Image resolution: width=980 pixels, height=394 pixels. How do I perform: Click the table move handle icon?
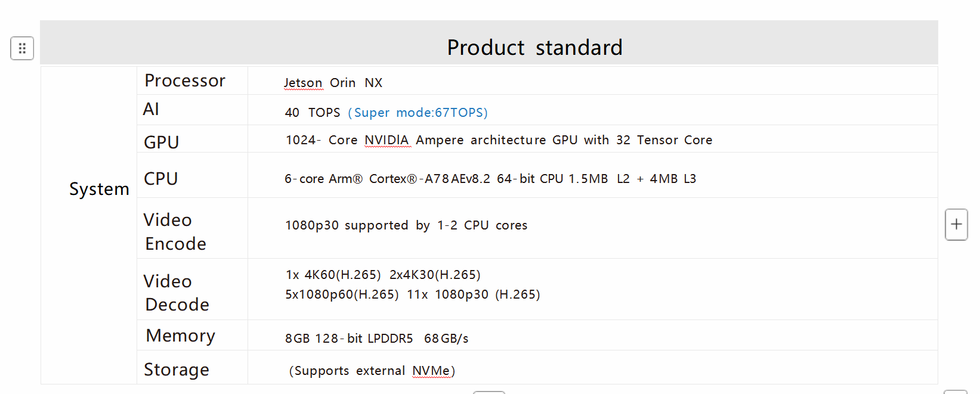coord(22,48)
